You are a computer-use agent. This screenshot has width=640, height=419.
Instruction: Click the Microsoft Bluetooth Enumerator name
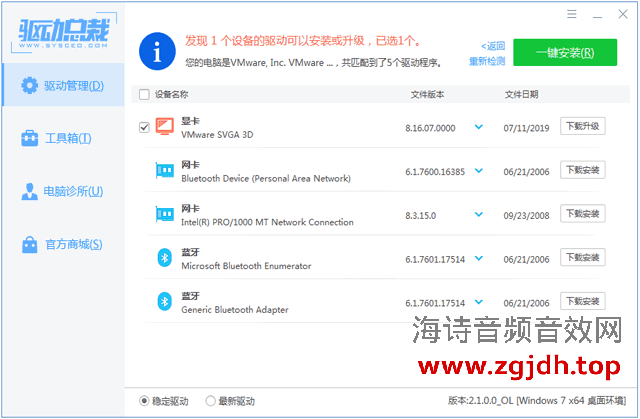click(246, 266)
